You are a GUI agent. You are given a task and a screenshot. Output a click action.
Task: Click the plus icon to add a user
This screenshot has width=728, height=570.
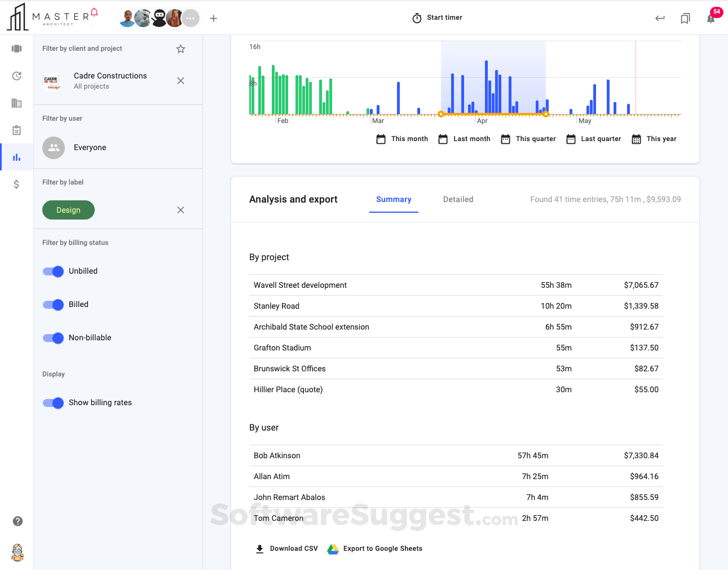[x=213, y=19]
